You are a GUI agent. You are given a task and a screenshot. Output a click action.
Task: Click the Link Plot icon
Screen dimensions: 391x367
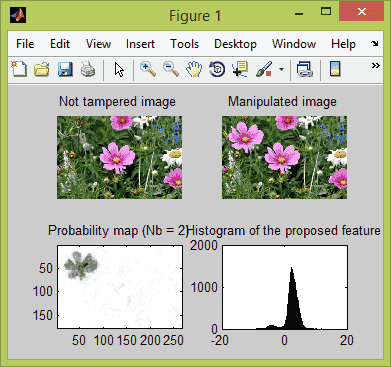pos(305,70)
